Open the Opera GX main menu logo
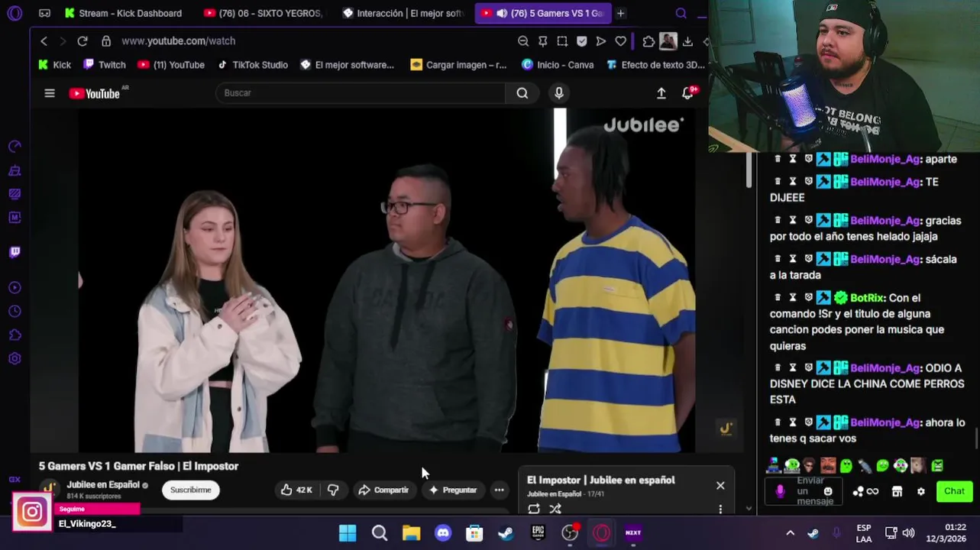The height and width of the screenshot is (550, 980). (x=15, y=13)
